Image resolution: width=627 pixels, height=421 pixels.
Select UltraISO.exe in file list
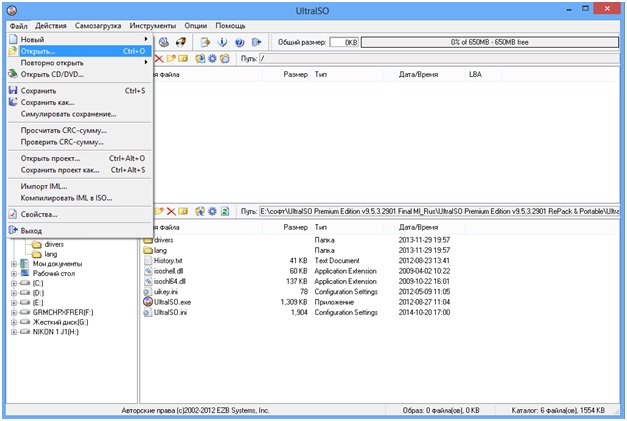coord(172,302)
